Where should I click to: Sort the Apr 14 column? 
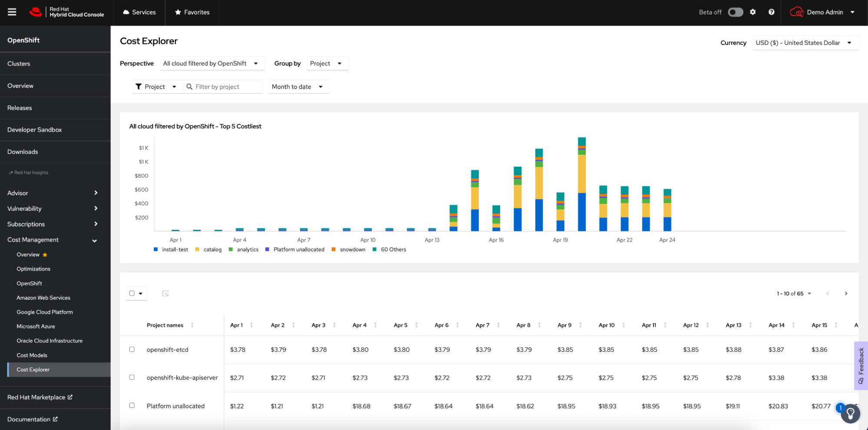794,325
